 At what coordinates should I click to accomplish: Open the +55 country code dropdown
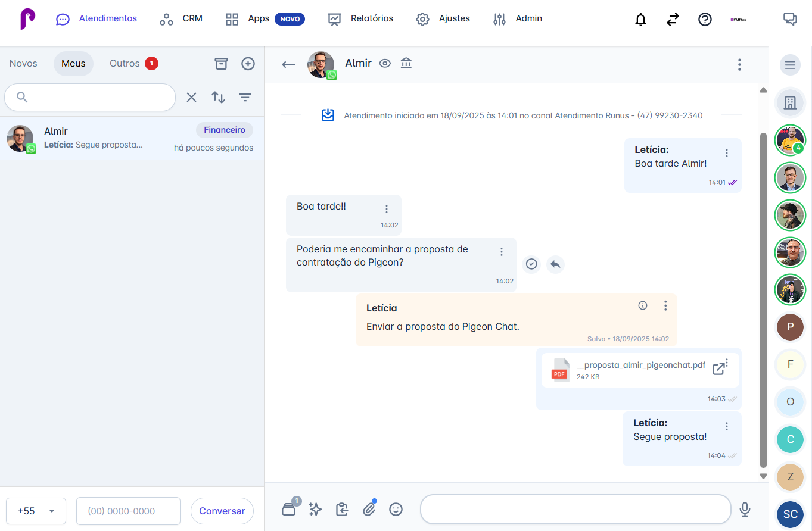point(36,511)
